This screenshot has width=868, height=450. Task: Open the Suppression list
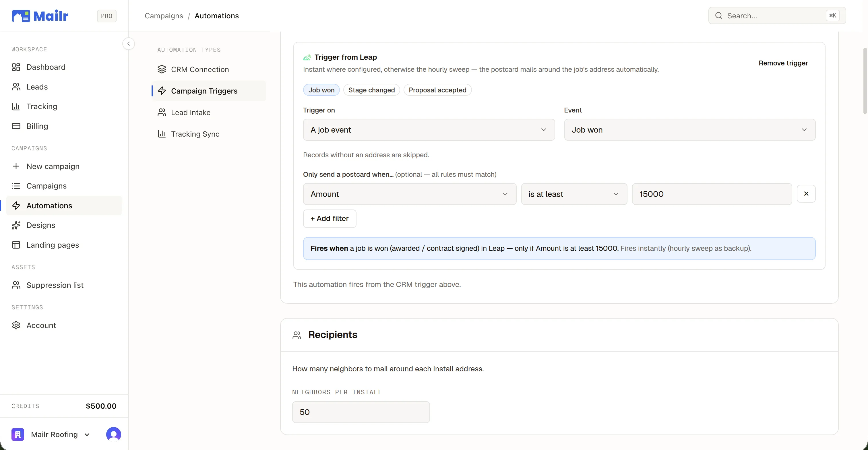[x=64, y=285]
